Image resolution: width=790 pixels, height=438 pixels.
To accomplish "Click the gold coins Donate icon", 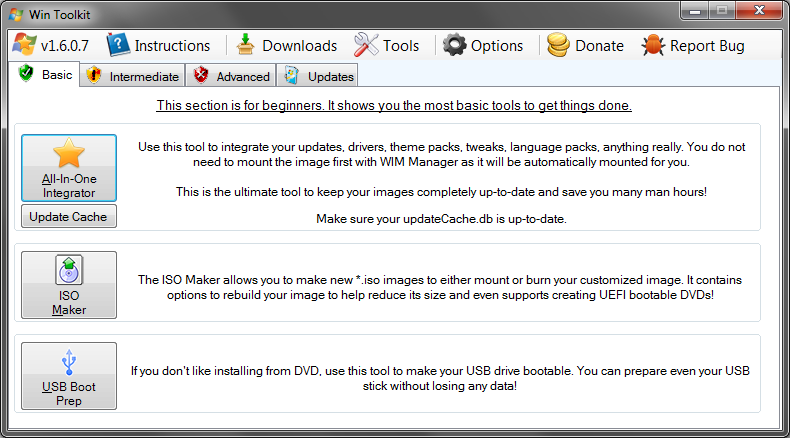I will (x=558, y=45).
